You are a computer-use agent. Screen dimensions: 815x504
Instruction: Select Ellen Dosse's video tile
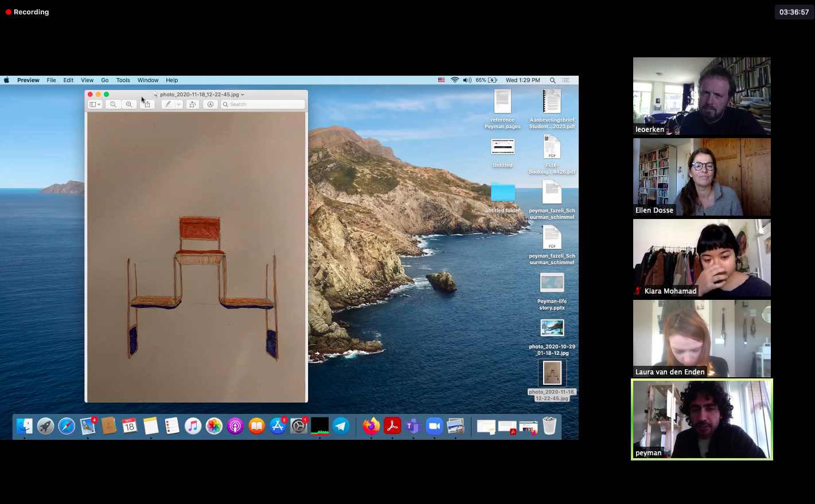click(702, 177)
